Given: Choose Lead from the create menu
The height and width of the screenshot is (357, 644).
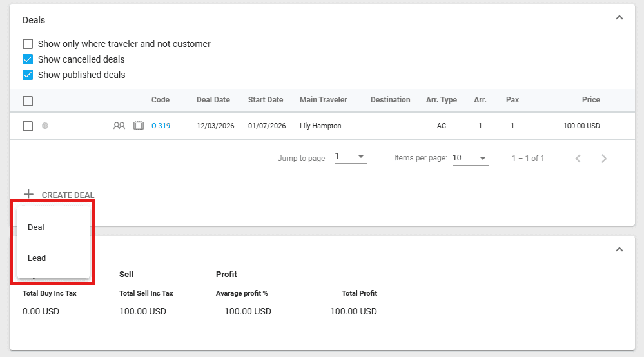Looking at the screenshot, I should [x=37, y=258].
